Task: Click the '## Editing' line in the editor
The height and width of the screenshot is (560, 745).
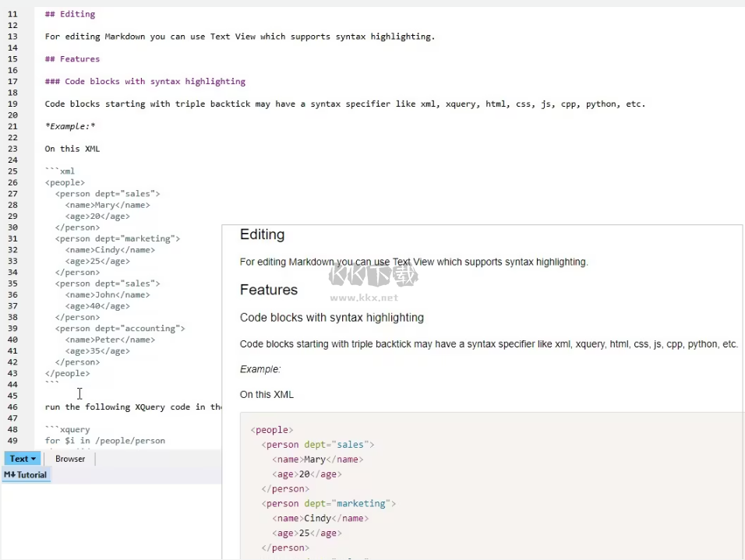Action: click(70, 14)
